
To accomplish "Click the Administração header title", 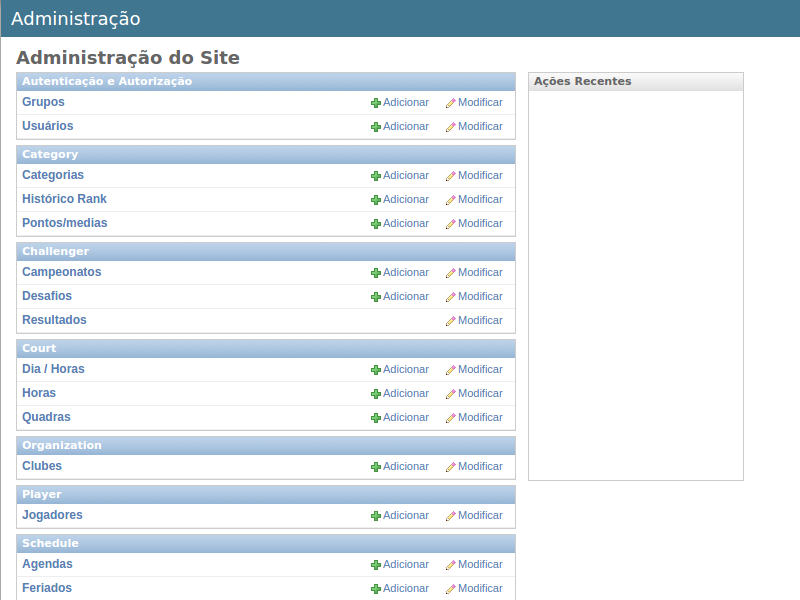I will click(76, 18).
